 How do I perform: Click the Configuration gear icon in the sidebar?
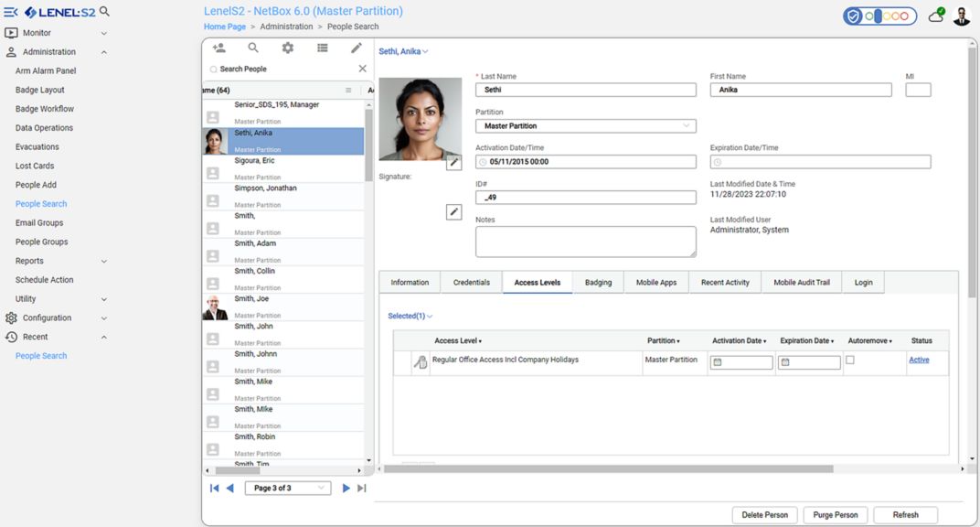click(x=11, y=317)
